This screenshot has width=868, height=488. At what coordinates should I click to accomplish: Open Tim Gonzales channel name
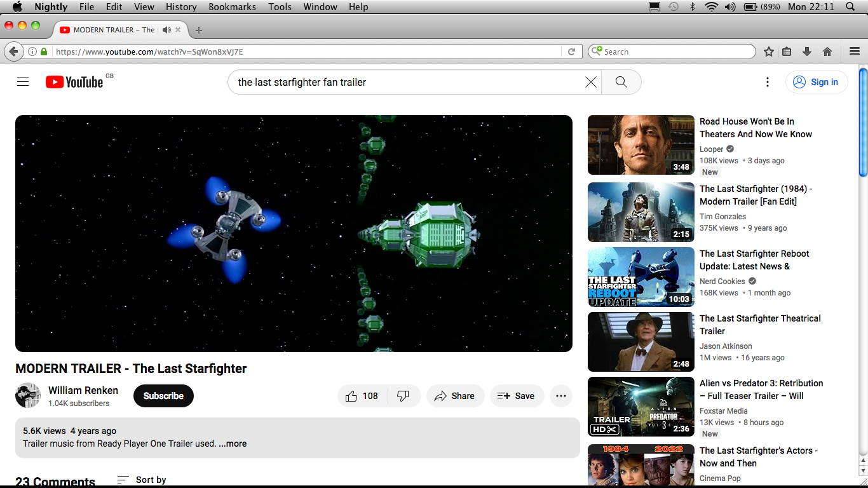click(723, 217)
